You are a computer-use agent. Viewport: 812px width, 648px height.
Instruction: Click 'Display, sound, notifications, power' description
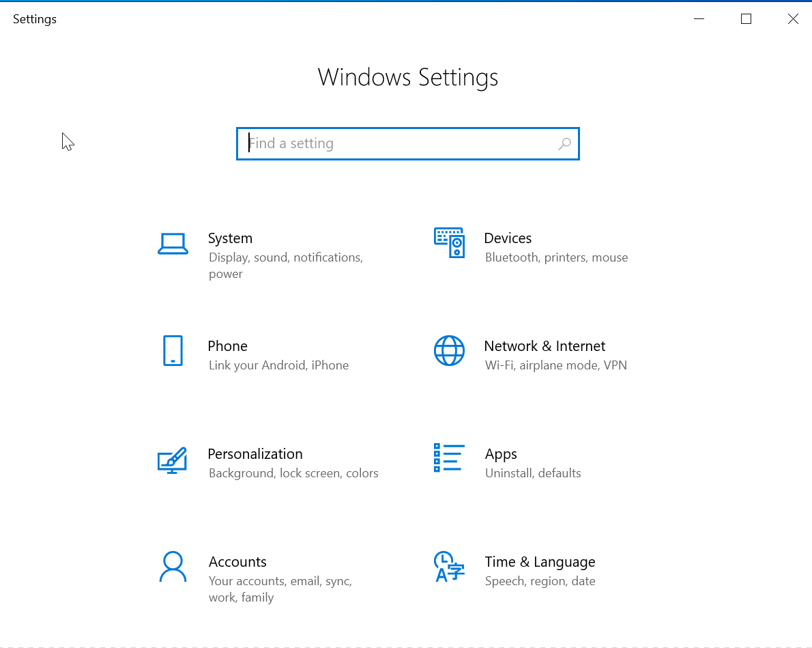[286, 266]
